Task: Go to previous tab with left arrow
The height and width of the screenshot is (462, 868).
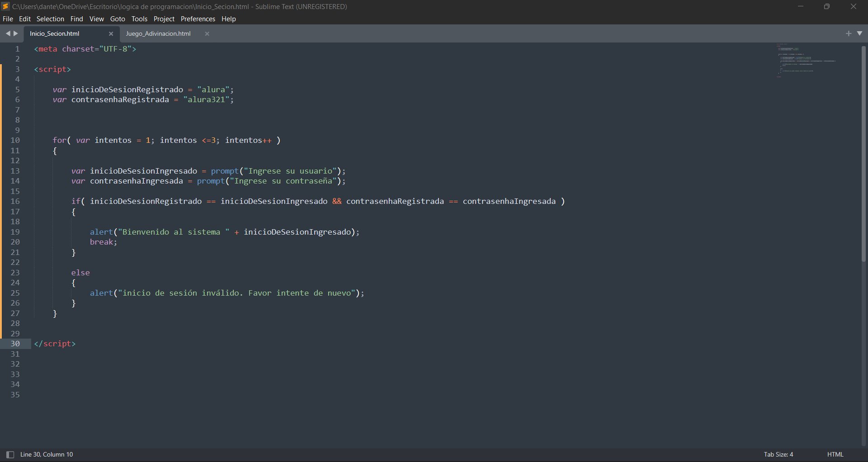Action: click(x=8, y=33)
